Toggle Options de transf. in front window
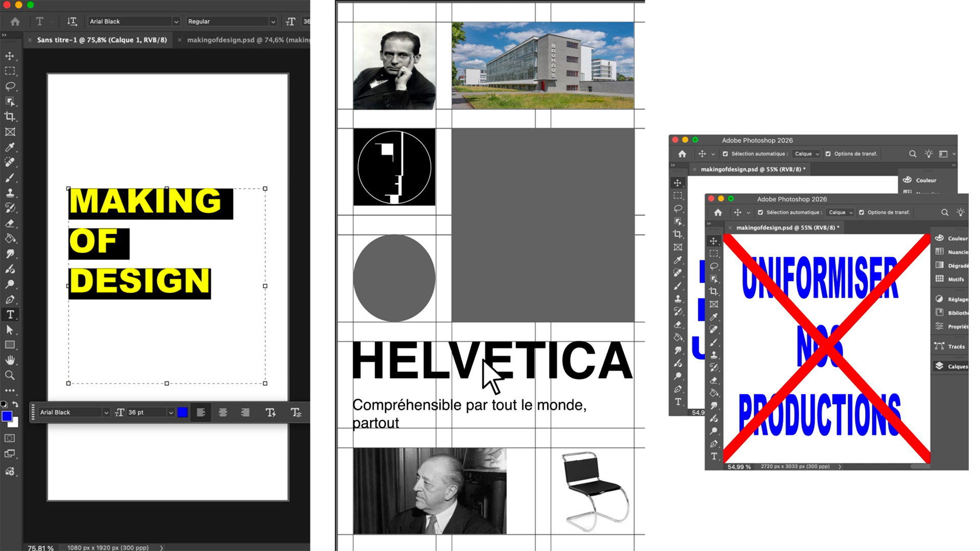980x551 pixels. point(862,212)
